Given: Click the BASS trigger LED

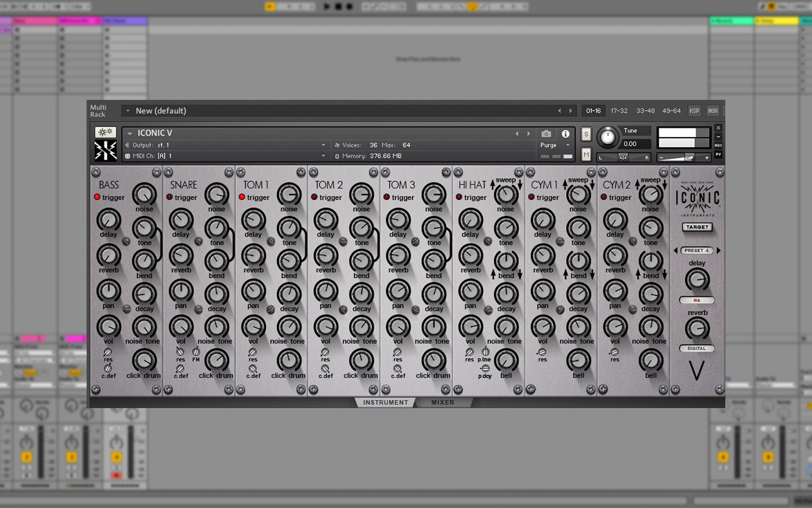Looking at the screenshot, I should (97, 197).
